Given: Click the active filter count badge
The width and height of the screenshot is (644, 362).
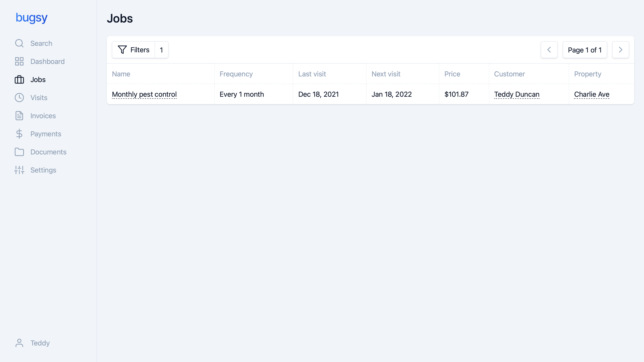Looking at the screenshot, I should 161,50.
